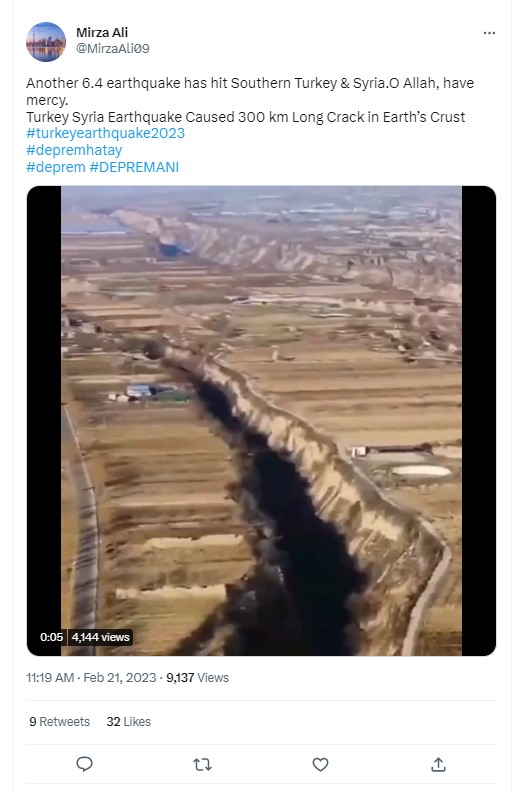Show the 9 Retweets list
526x792 pixels.
(x=60, y=721)
